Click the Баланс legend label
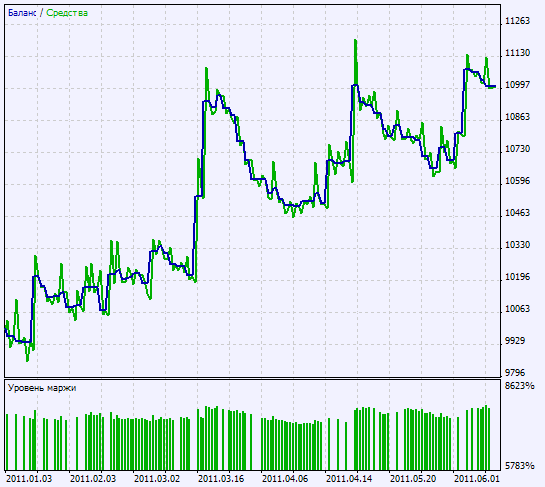This screenshot has width=545, height=487. 22,13
